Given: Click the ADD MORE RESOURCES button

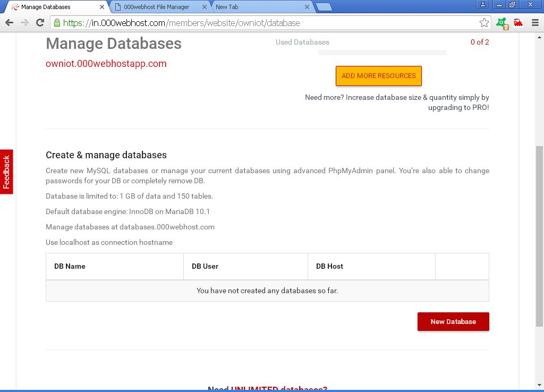Looking at the screenshot, I should click(x=378, y=76).
